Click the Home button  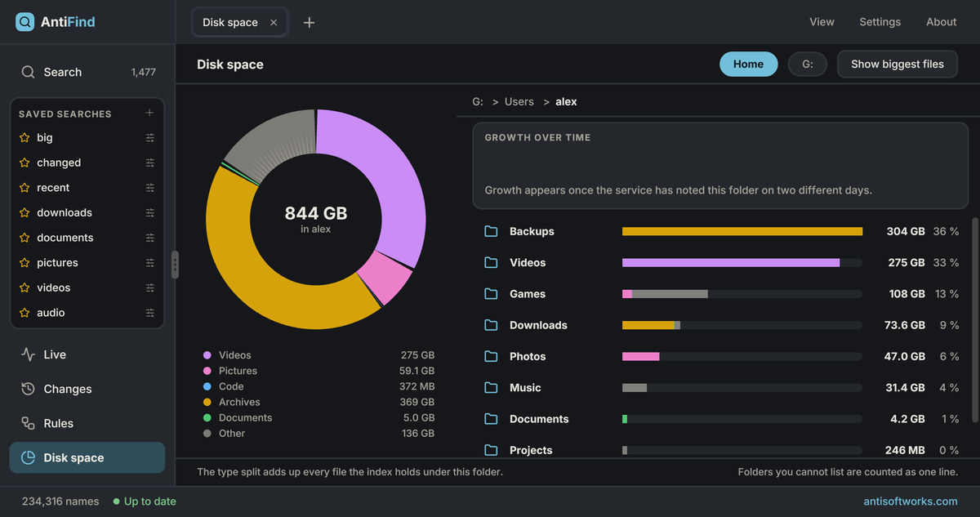pyautogui.click(x=748, y=64)
